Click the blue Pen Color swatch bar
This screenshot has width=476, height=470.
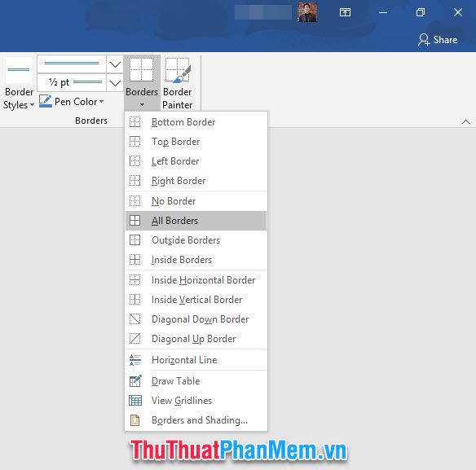pos(46,106)
